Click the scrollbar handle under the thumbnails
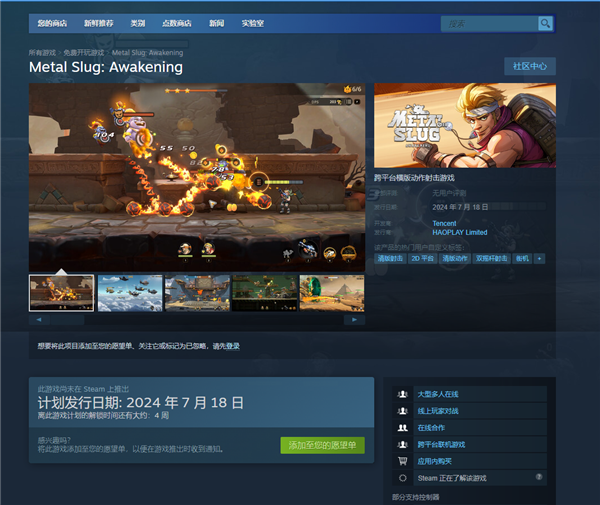The width and height of the screenshot is (600, 505). click(x=67, y=319)
